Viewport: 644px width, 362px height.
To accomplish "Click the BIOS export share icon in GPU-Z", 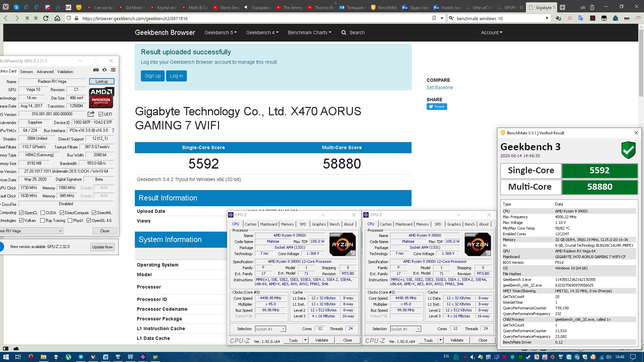I will point(91,114).
